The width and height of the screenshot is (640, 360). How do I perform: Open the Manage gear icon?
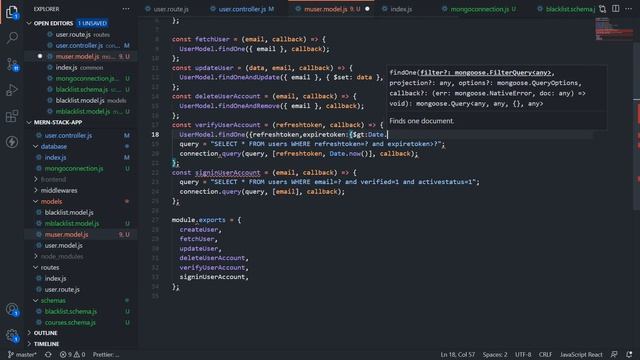tap(12, 336)
